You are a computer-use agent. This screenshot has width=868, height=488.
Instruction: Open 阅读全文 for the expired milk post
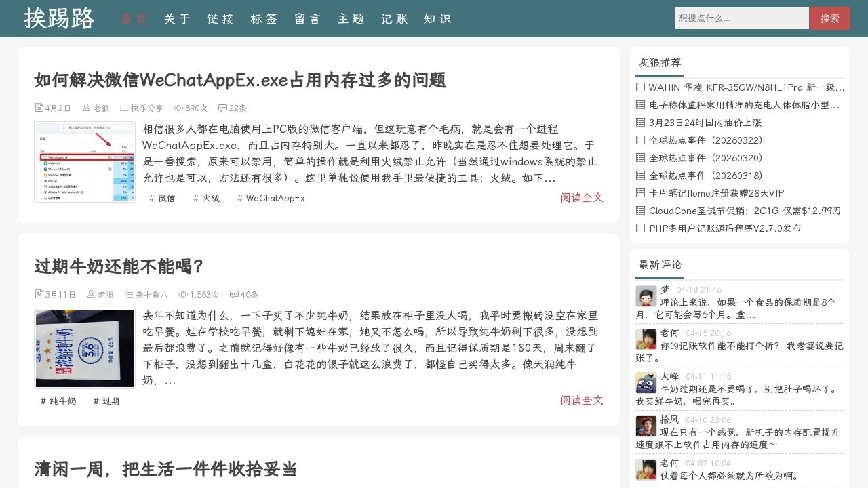[581, 400]
